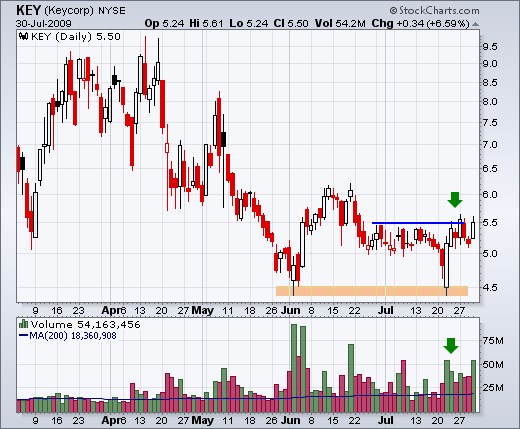This screenshot has width=520, height=429.
Task: Click Jun on the price chart date axis
Action: (290, 310)
